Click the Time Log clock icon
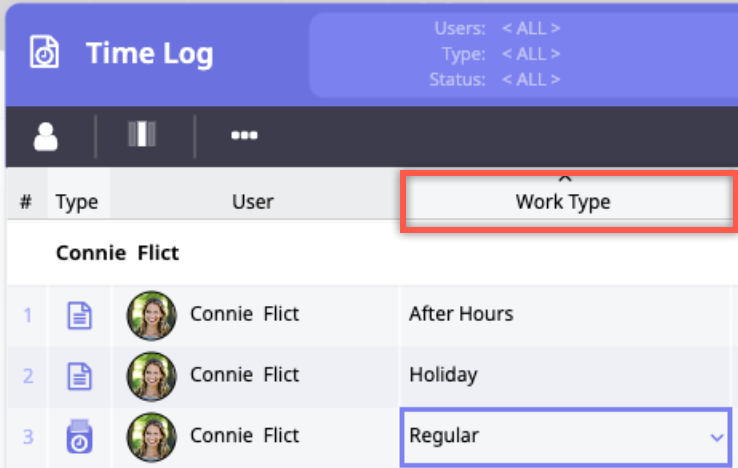Image resolution: width=738 pixels, height=468 pixels. (x=45, y=52)
